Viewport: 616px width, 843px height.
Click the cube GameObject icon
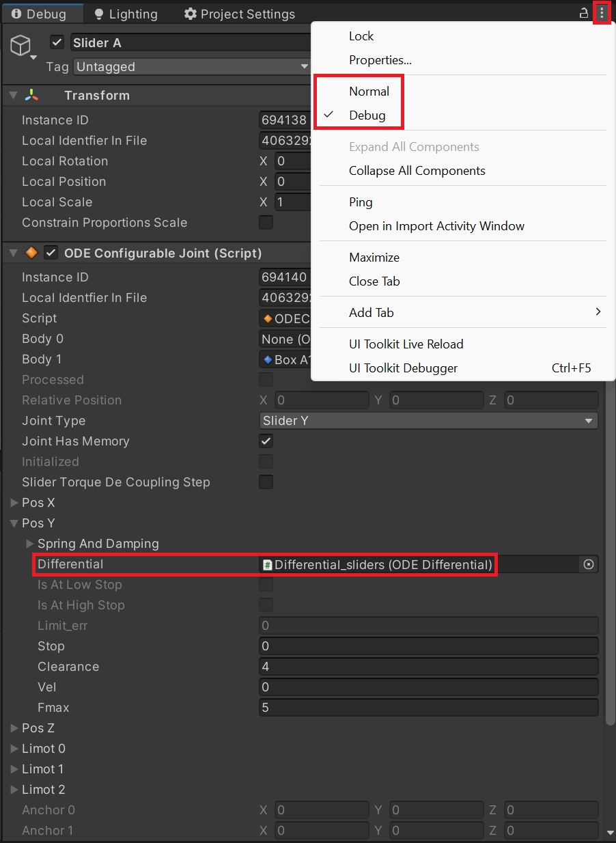point(20,45)
